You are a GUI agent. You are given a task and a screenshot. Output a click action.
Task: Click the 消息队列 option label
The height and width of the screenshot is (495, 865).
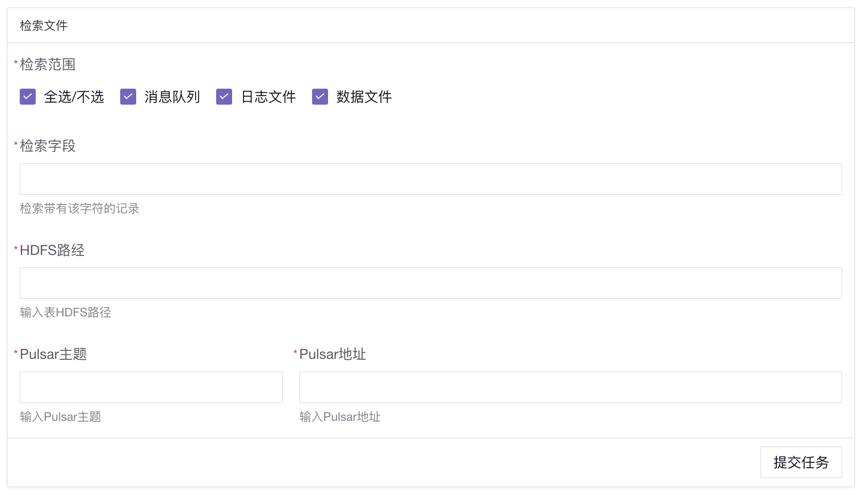(172, 97)
